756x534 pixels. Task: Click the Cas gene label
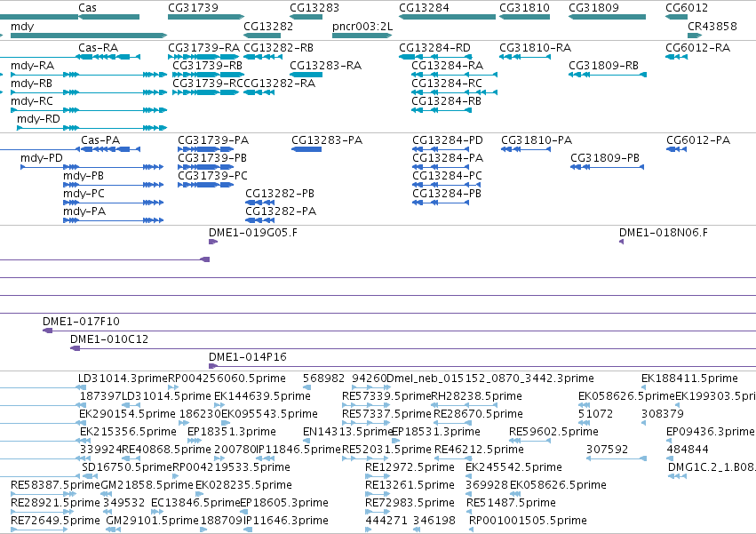pos(87,8)
